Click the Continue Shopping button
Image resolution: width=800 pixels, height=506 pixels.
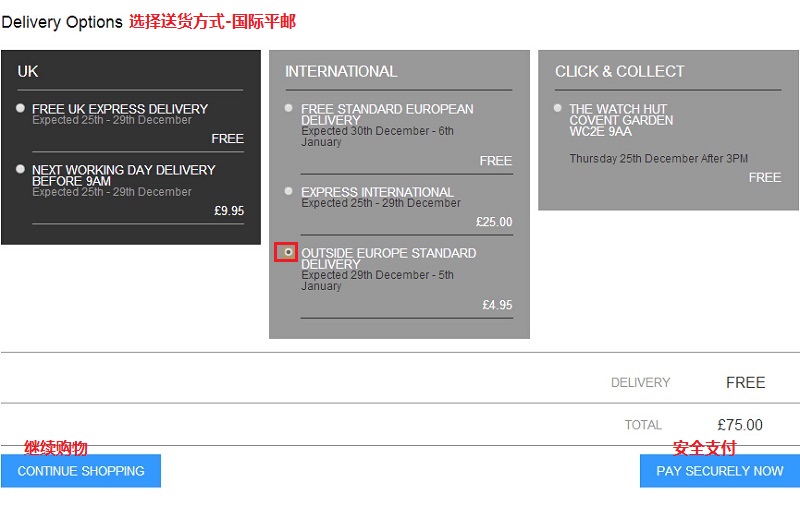pyautogui.click(x=81, y=471)
